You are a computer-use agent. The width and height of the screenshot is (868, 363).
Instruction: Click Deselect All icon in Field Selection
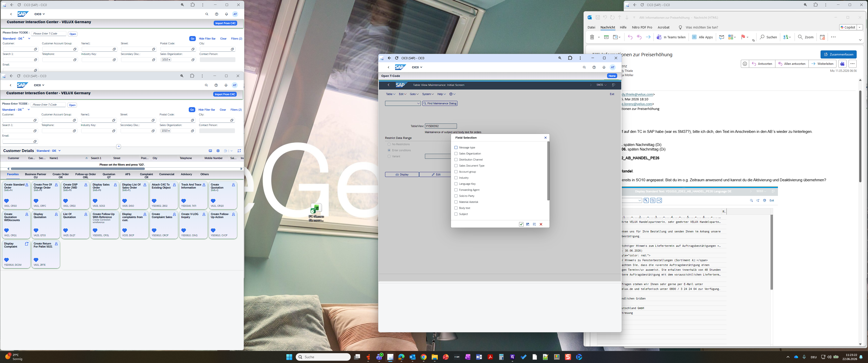pyautogui.click(x=534, y=224)
